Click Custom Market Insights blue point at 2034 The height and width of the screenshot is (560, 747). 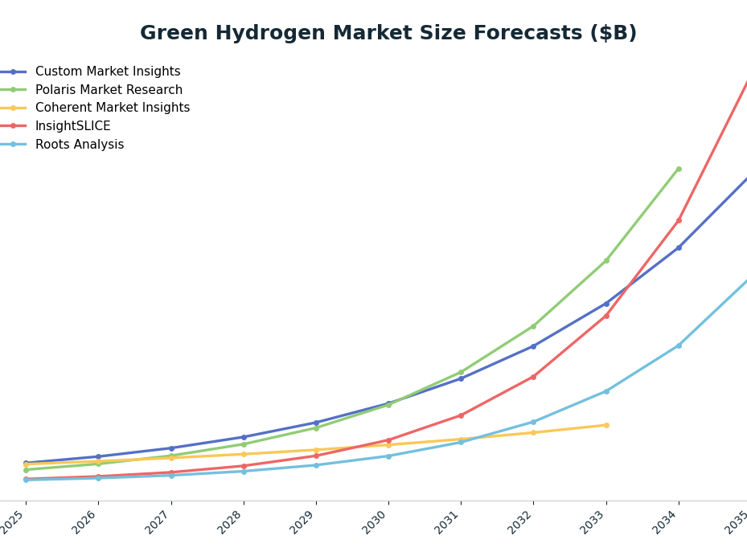(x=679, y=247)
